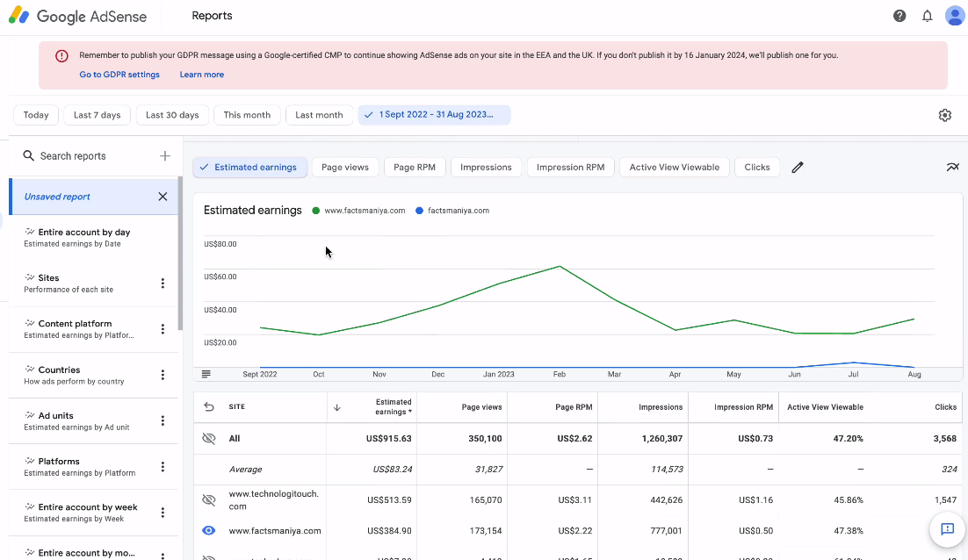Click the factsmaniya.com blue legend dot
968x560 pixels.
click(x=419, y=211)
